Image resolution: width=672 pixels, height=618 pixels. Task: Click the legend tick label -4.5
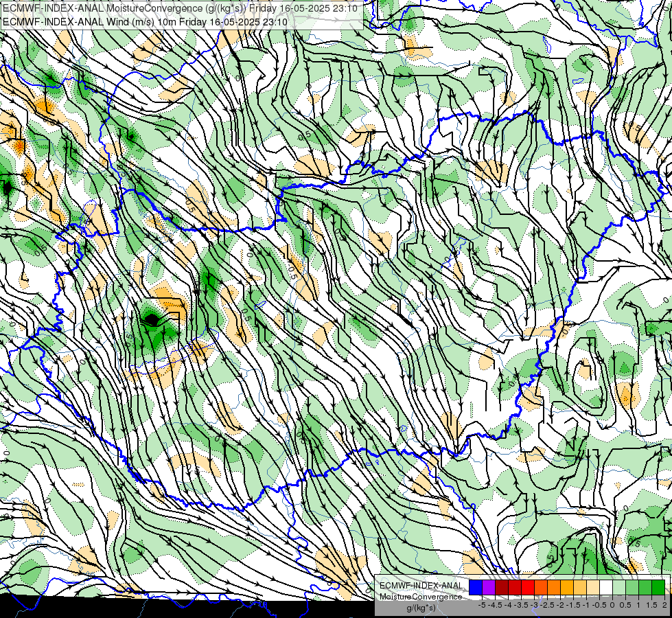click(495, 605)
